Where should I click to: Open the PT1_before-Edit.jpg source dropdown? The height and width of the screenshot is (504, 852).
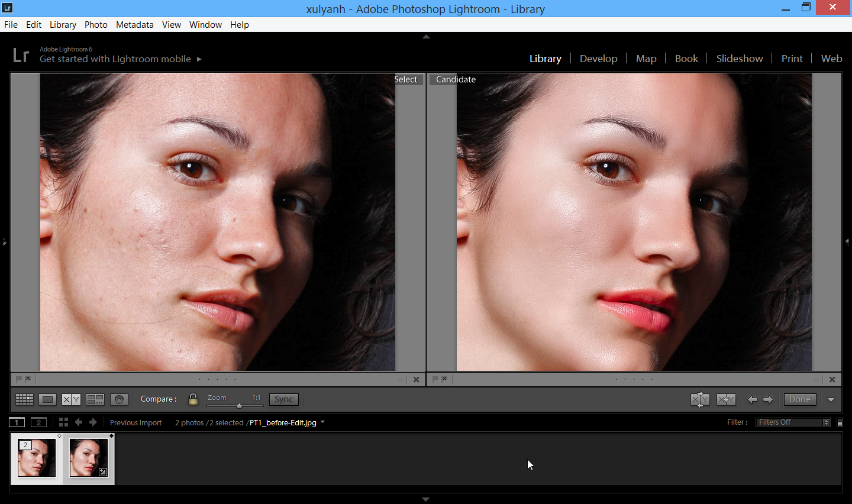(x=322, y=422)
